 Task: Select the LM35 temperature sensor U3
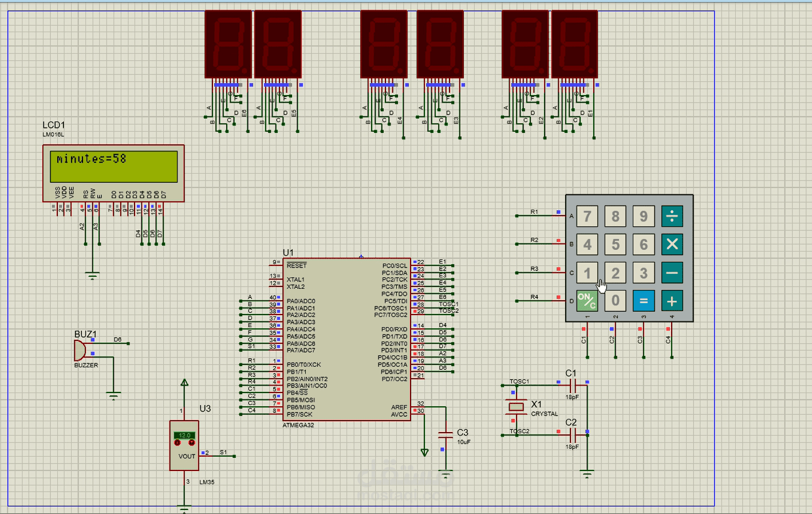tap(184, 446)
